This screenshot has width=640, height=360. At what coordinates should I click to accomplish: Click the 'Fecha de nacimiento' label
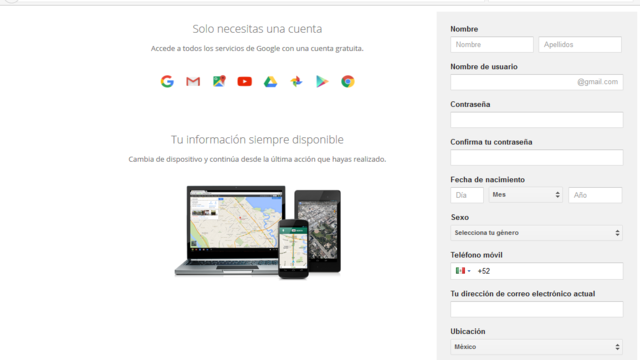click(487, 180)
